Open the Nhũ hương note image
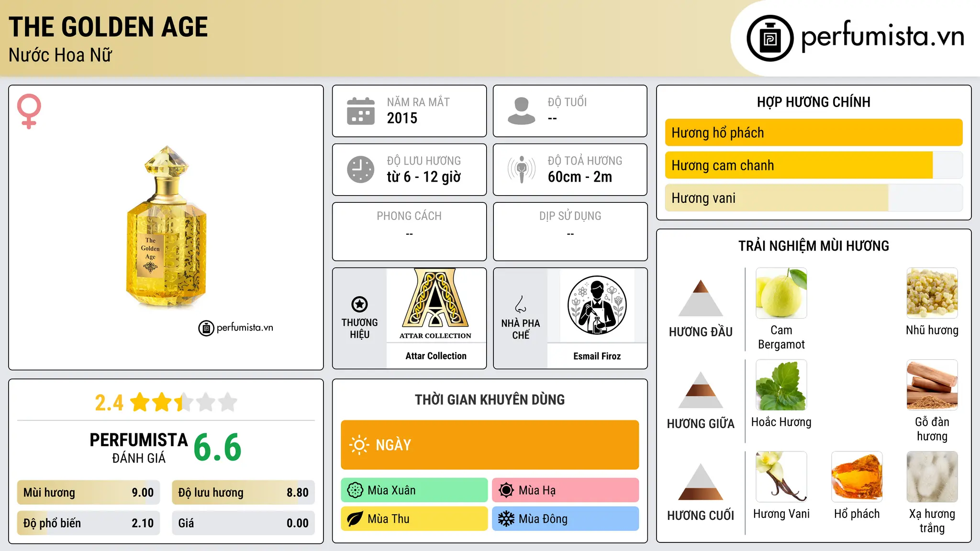This screenshot has width=980, height=551. (x=932, y=293)
